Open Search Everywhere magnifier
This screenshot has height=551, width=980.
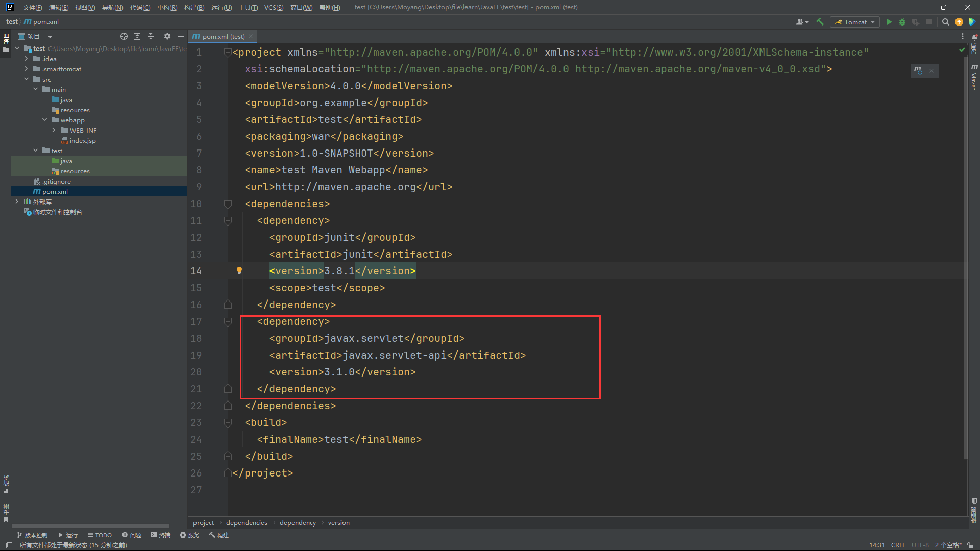coord(945,22)
